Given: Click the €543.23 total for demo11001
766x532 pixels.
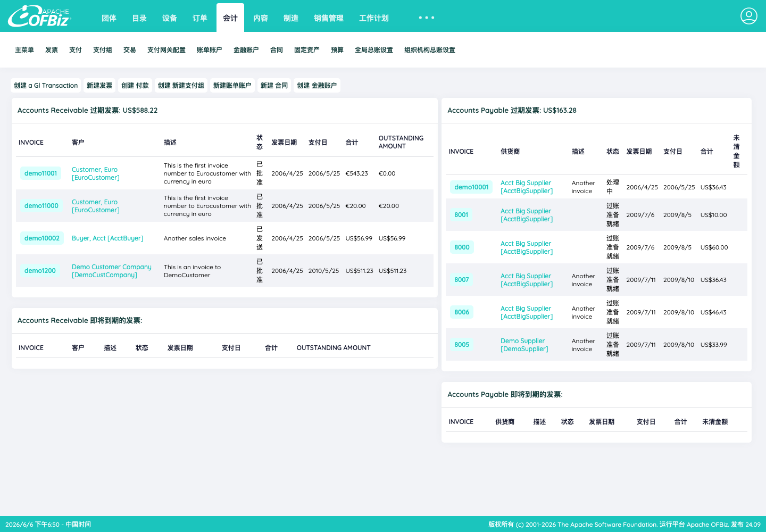Looking at the screenshot, I should tap(357, 173).
